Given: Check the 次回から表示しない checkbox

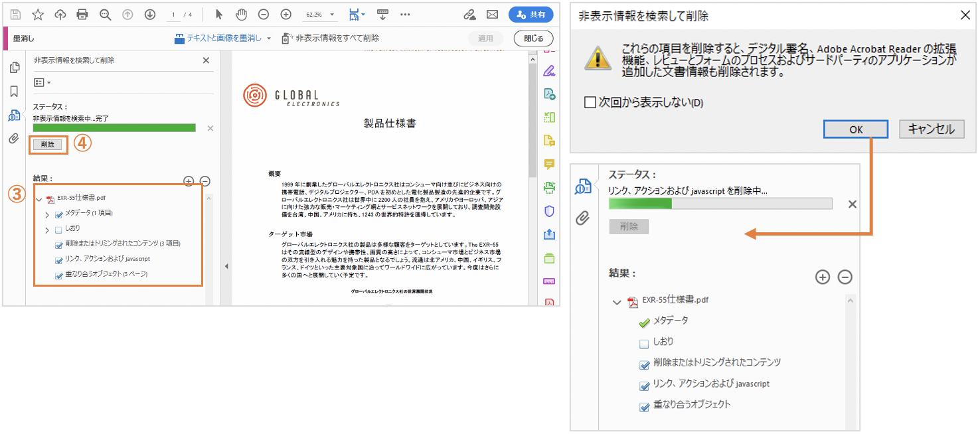Looking at the screenshot, I should (590, 102).
